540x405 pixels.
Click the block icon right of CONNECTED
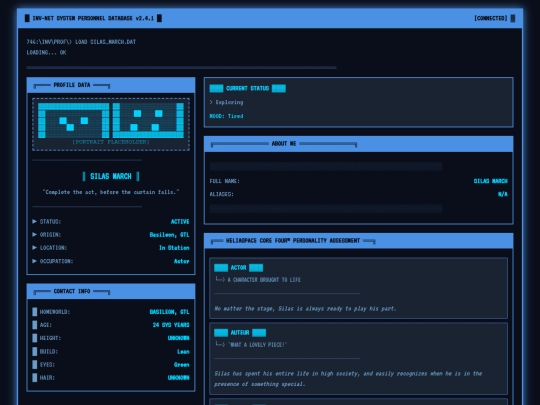[513, 18]
